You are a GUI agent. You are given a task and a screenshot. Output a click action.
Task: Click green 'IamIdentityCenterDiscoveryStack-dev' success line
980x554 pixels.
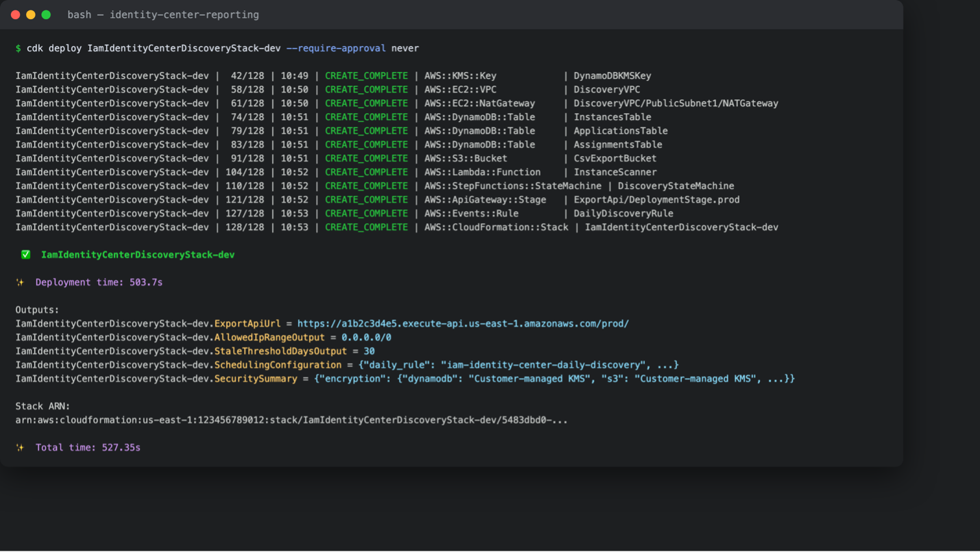[x=138, y=255]
